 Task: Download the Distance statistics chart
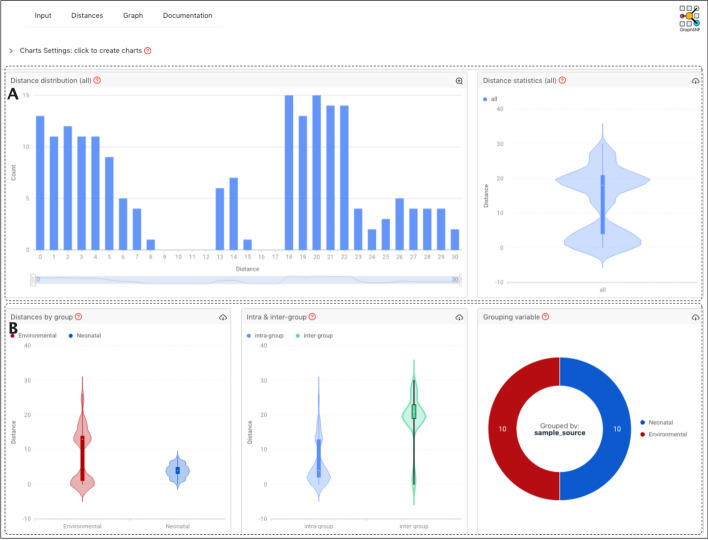tap(694, 80)
